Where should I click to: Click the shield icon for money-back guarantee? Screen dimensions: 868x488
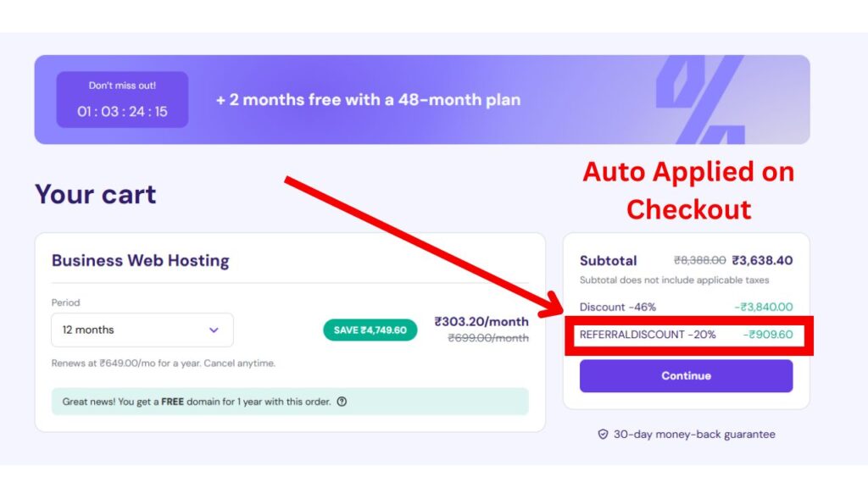point(604,435)
